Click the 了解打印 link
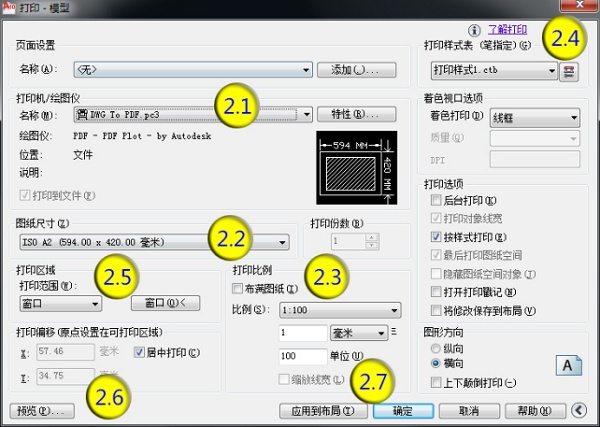 pyautogui.click(x=507, y=30)
